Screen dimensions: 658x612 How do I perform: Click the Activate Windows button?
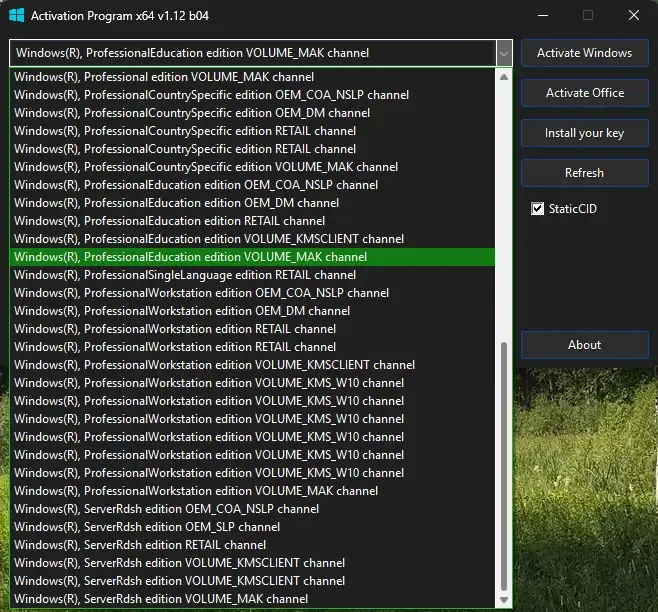[585, 53]
